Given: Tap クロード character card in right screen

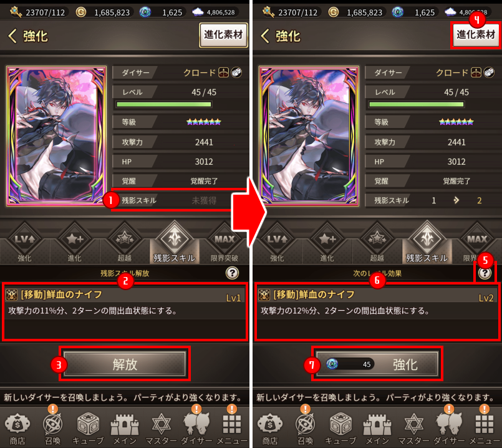Looking at the screenshot, I should tap(309, 136).
